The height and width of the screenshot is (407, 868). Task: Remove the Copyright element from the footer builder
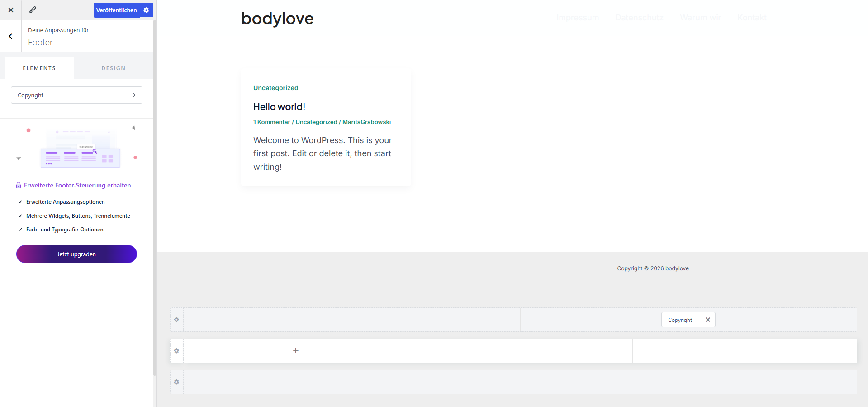(x=708, y=320)
